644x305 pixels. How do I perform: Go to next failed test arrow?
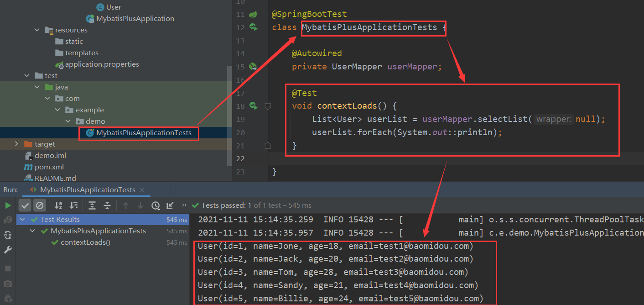click(140, 205)
